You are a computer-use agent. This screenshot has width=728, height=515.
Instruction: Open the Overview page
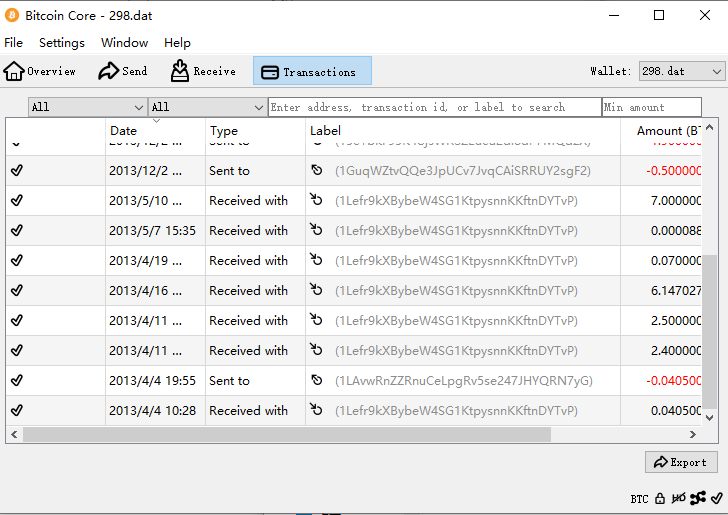pos(40,71)
